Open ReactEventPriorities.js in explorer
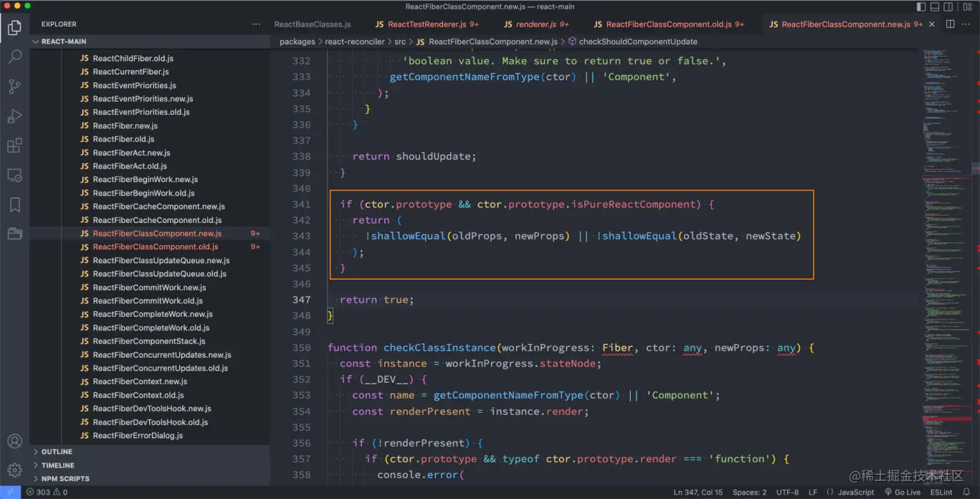 [151, 85]
